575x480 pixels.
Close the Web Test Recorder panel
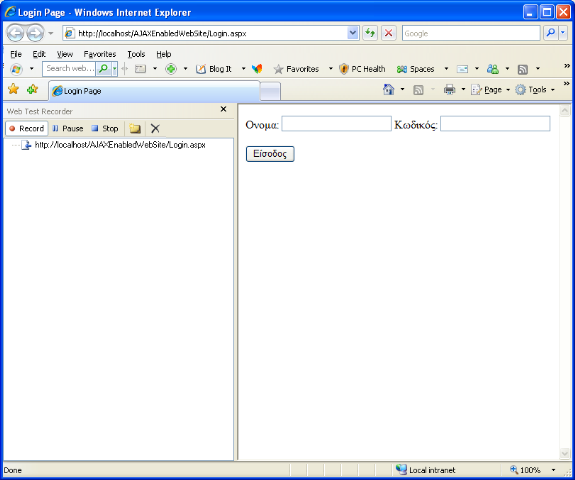[223, 109]
